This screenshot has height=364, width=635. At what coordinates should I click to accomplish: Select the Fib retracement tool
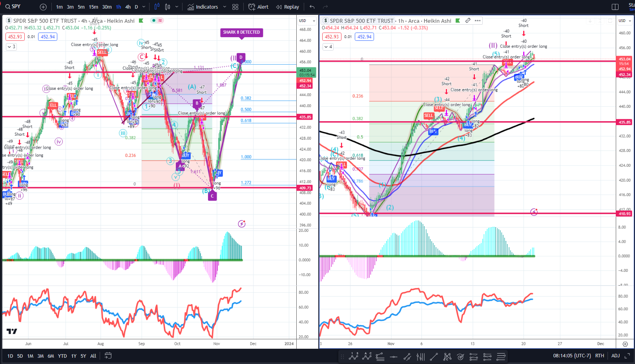click(x=380, y=357)
